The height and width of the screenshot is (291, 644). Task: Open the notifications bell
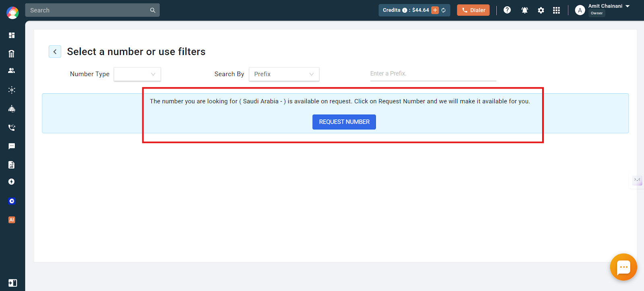524,10
